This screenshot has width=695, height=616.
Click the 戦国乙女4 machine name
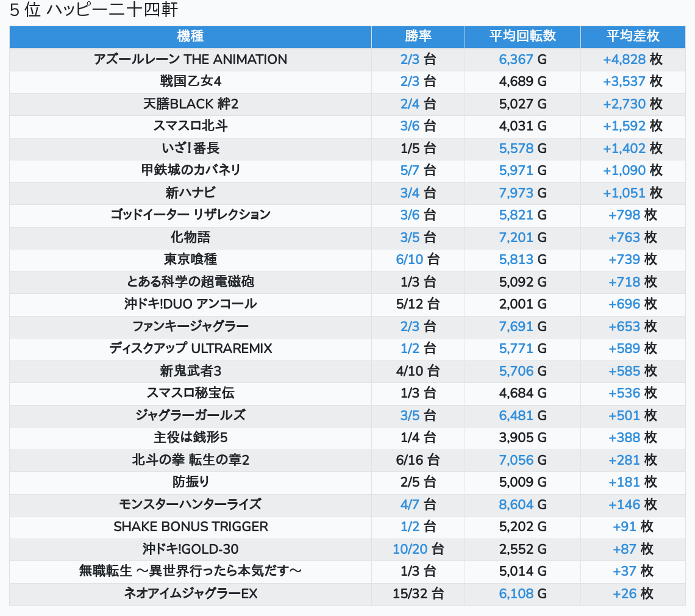(x=190, y=82)
